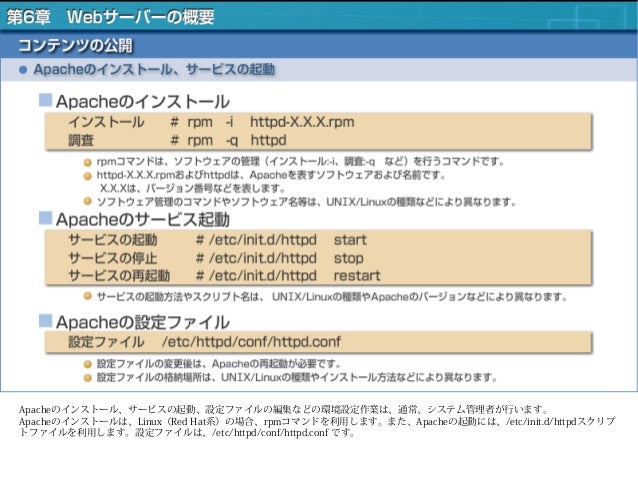This screenshot has width=638, height=479.
Task: Click the label 'サービスの再起動'
Action: click(x=119, y=276)
